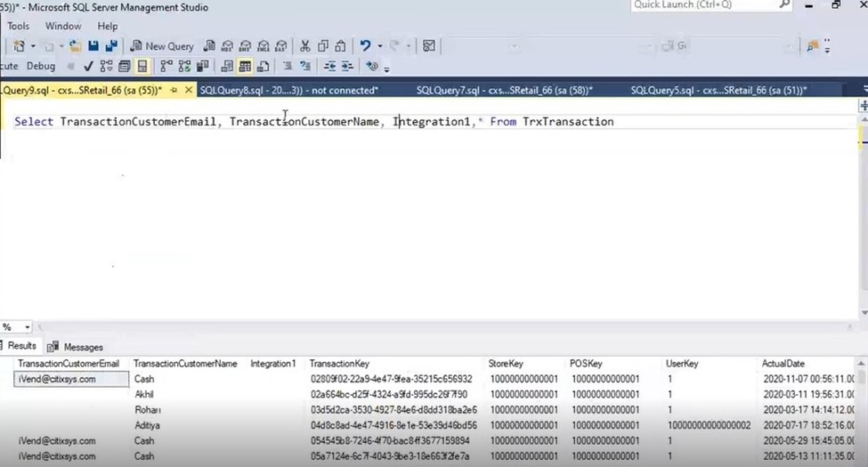Click the Debug button
This screenshot has width=868, height=467.
click(x=41, y=66)
